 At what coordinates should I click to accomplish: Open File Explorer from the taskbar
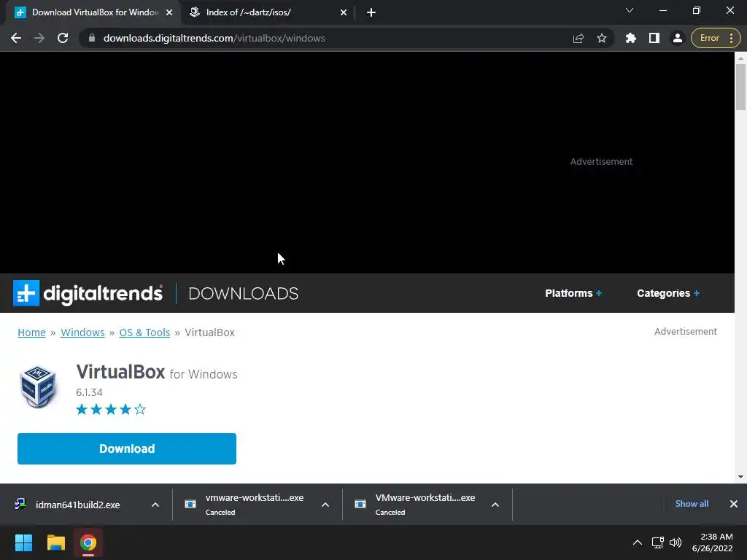pyautogui.click(x=55, y=542)
